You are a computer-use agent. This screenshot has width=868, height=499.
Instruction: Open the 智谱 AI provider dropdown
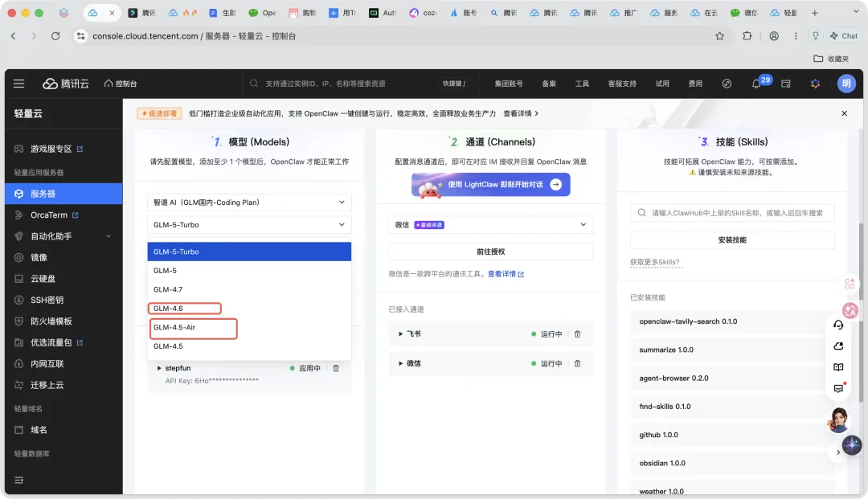249,202
